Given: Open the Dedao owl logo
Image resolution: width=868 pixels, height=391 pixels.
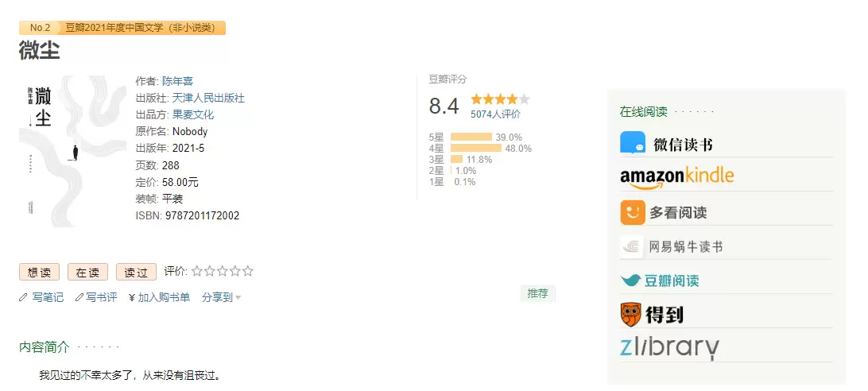Looking at the screenshot, I should (631, 314).
